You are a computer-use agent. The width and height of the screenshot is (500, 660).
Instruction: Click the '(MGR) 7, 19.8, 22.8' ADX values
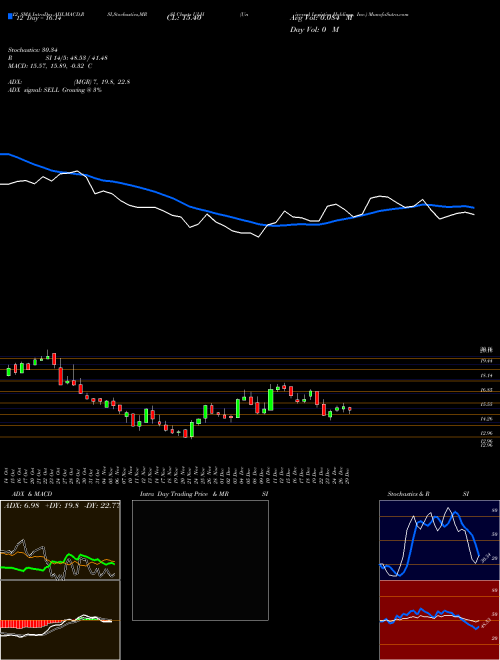(x=101, y=82)
